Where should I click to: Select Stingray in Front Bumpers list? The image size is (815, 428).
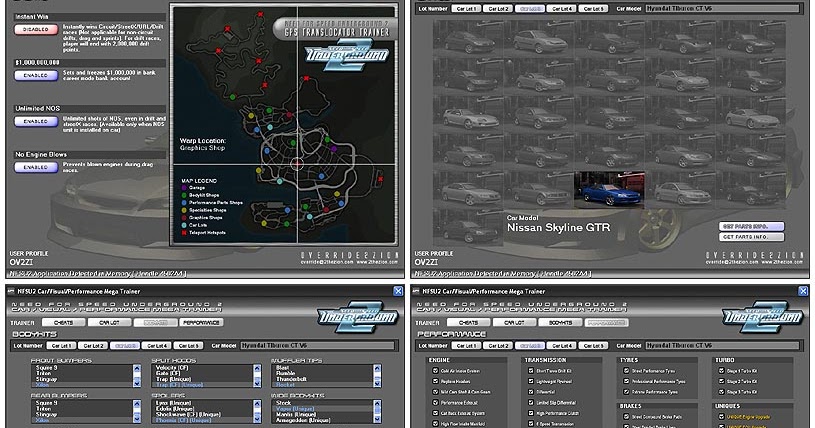click(x=46, y=379)
